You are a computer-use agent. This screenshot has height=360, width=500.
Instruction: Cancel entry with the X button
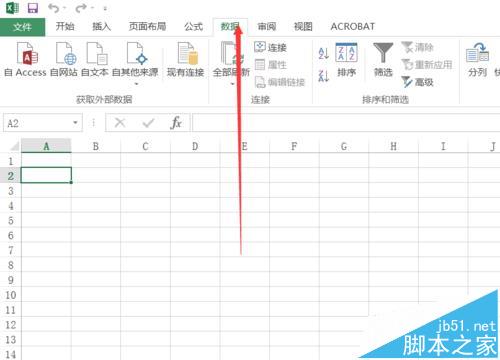pos(120,123)
